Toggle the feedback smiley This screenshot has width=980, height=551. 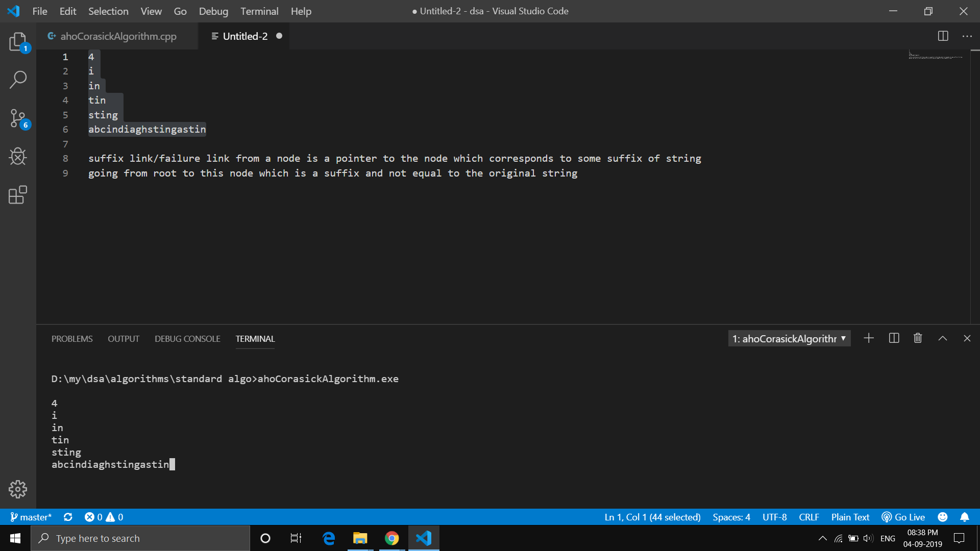(x=942, y=517)
